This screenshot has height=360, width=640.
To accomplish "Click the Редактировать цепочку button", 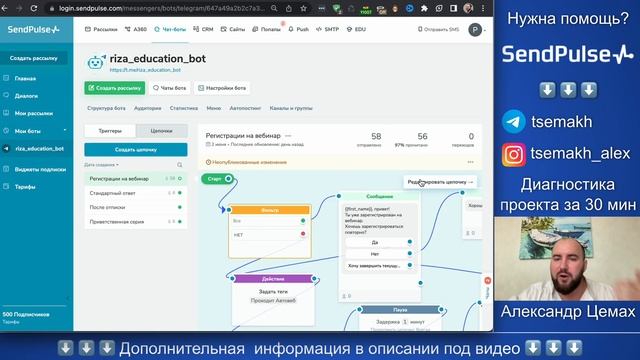I will (440, 182).
